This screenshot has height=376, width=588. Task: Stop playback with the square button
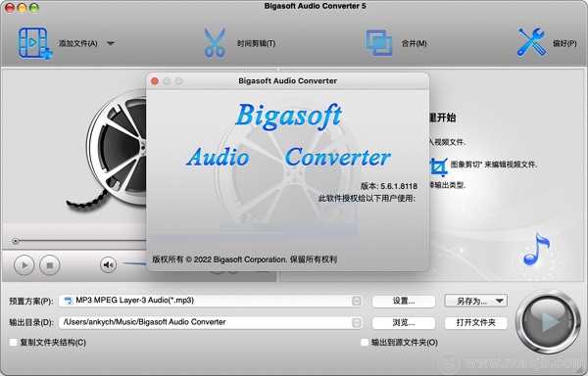tap(50, 265)
